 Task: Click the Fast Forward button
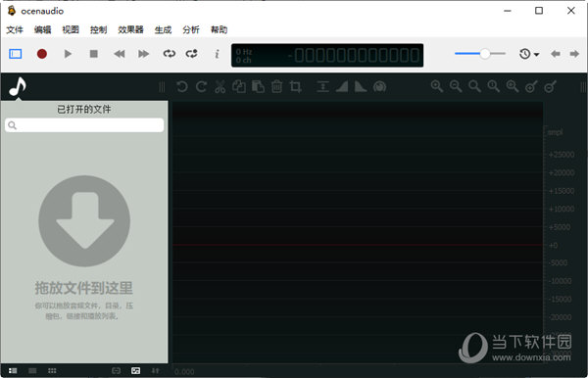pyautogui.click(x=144, y=54)
